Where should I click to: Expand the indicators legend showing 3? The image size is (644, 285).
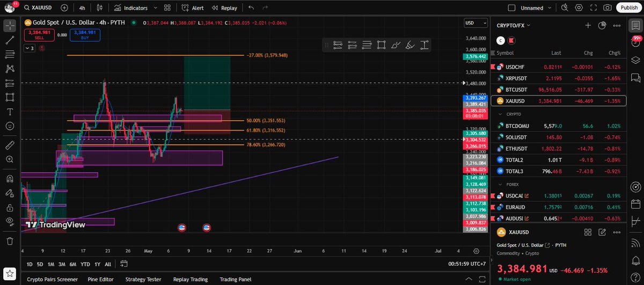[29, 48]
